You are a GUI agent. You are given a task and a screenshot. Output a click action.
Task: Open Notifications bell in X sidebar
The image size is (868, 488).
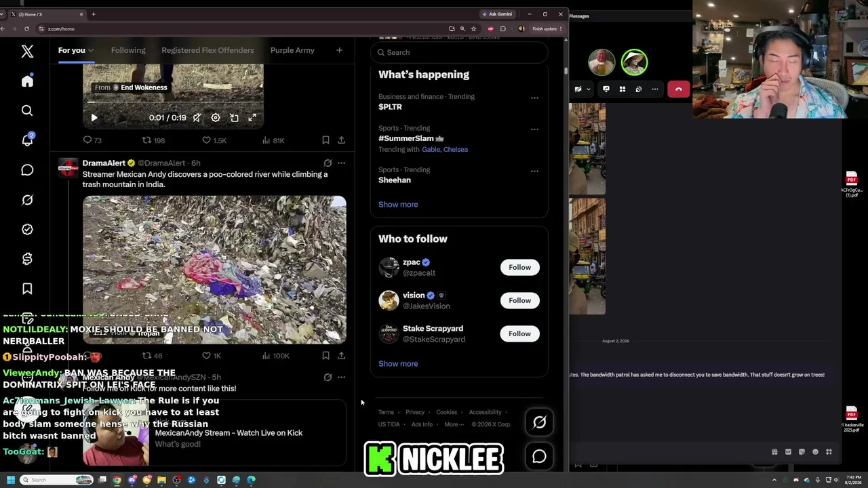27,140
